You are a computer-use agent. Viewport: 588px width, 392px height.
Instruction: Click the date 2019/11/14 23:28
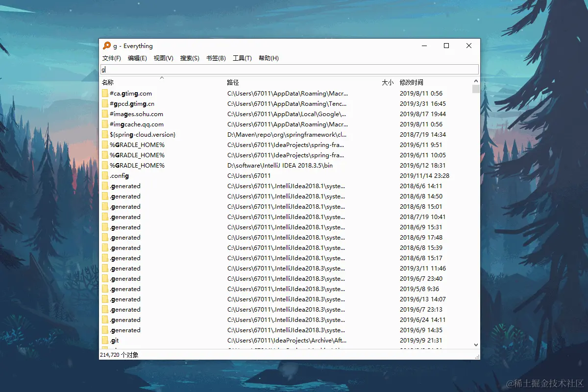coord(424,175)
